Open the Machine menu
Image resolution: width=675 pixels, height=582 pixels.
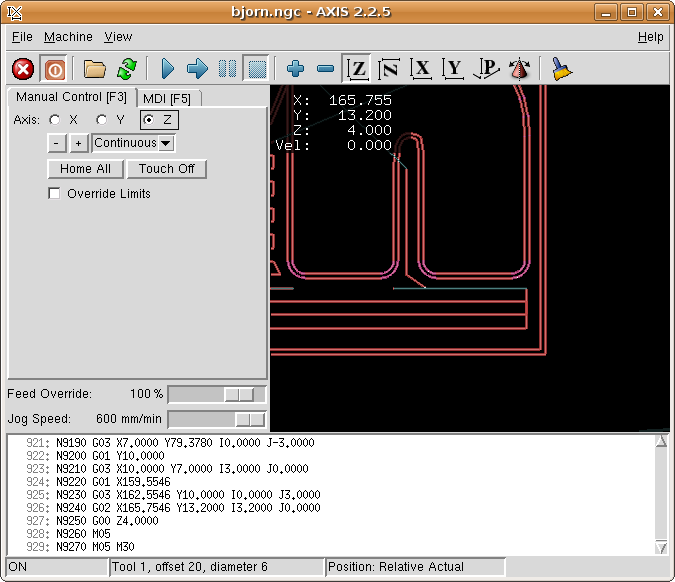pyautogui.click(x=68, y=37)
